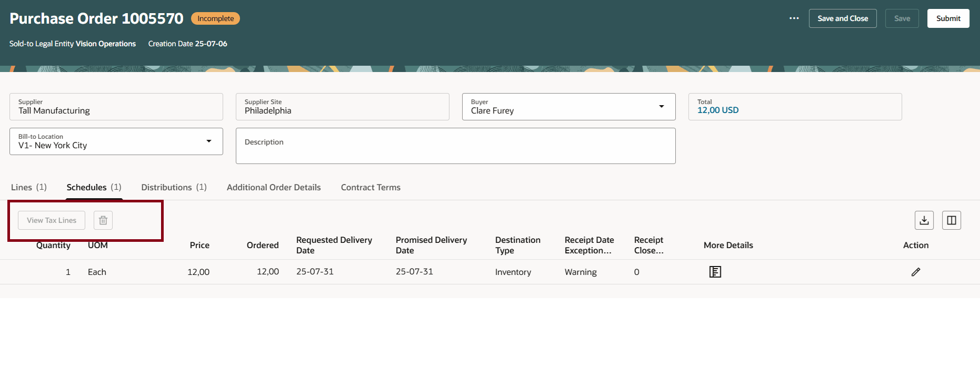Click the Purchase Order 1005570 title
980x368 pixels.
[96, 18]
